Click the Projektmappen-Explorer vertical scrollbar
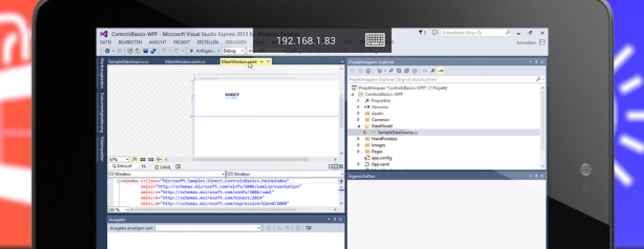This screenshot has height=249, width=644. [543, 119]
